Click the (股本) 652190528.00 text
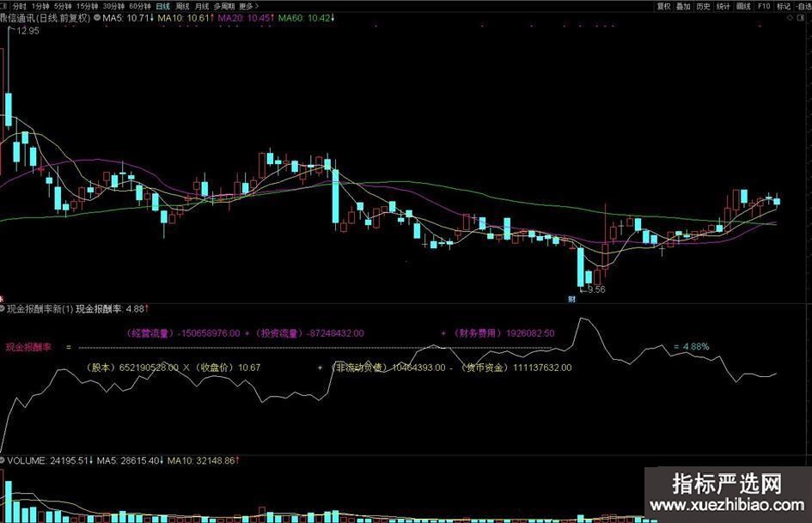This screenshot has height=523, width=812. tap(132, 368)
